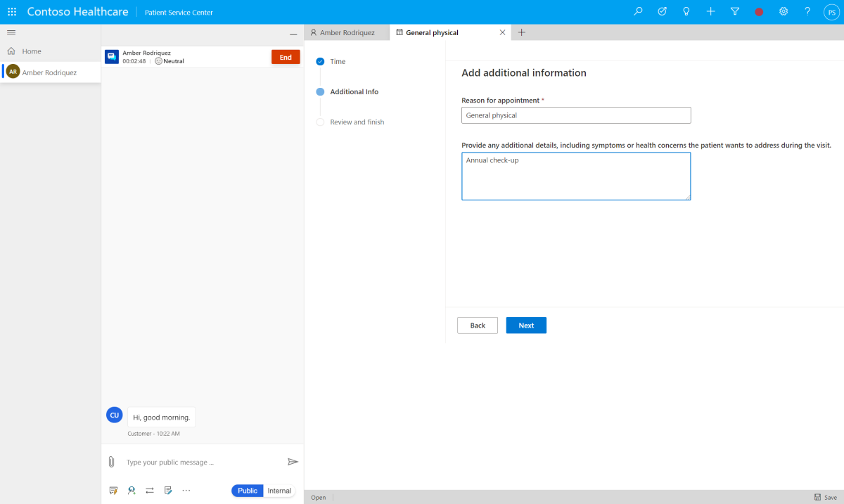Open the help question mark icon
Screen dimensions: 844x504
[807, 12]
